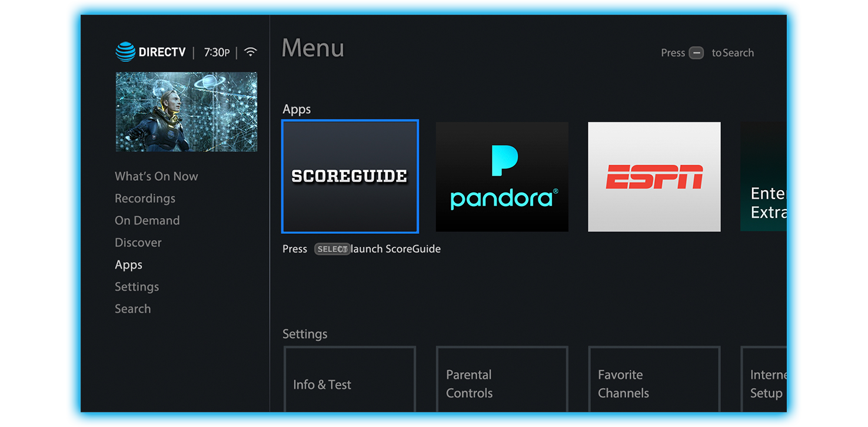Open the Parental Controls tile
This screenshot has width=868, height=427.
click(502, 379)
